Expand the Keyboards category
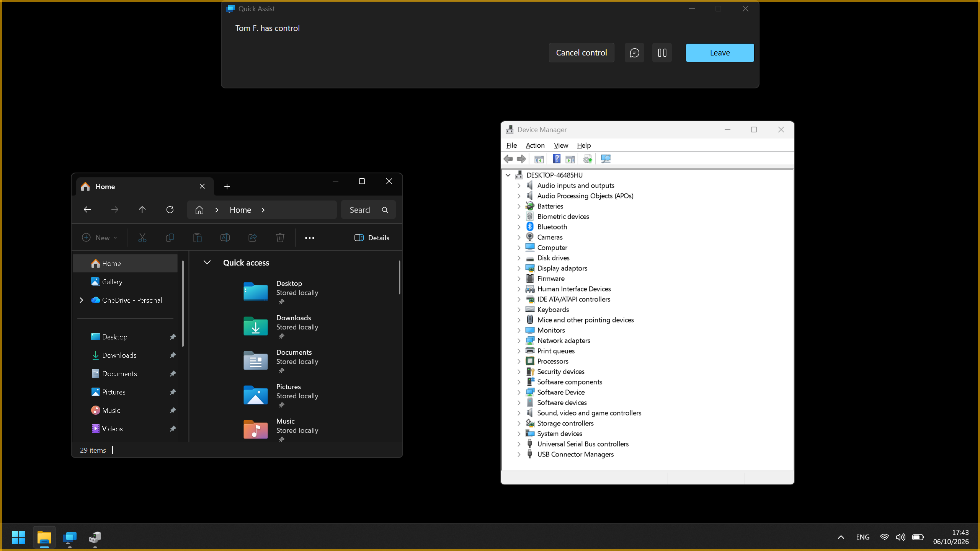Viewport: 980px width, 551px height. click(519, 310)
